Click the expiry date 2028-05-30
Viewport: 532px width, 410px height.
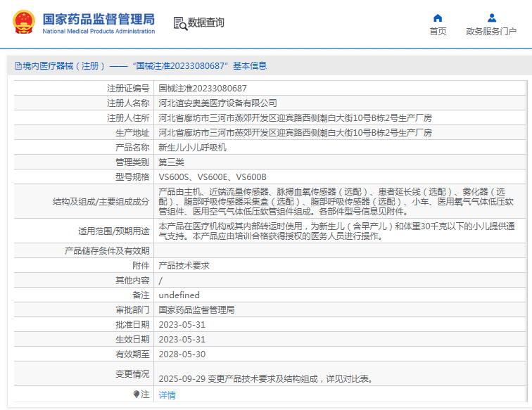click(182, 354)
